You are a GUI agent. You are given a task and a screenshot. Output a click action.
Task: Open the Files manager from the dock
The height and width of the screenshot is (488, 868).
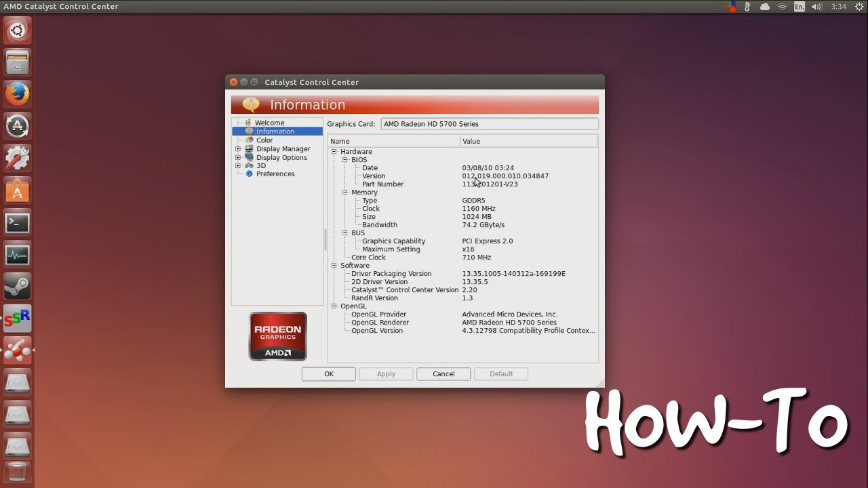click(17, 63)
